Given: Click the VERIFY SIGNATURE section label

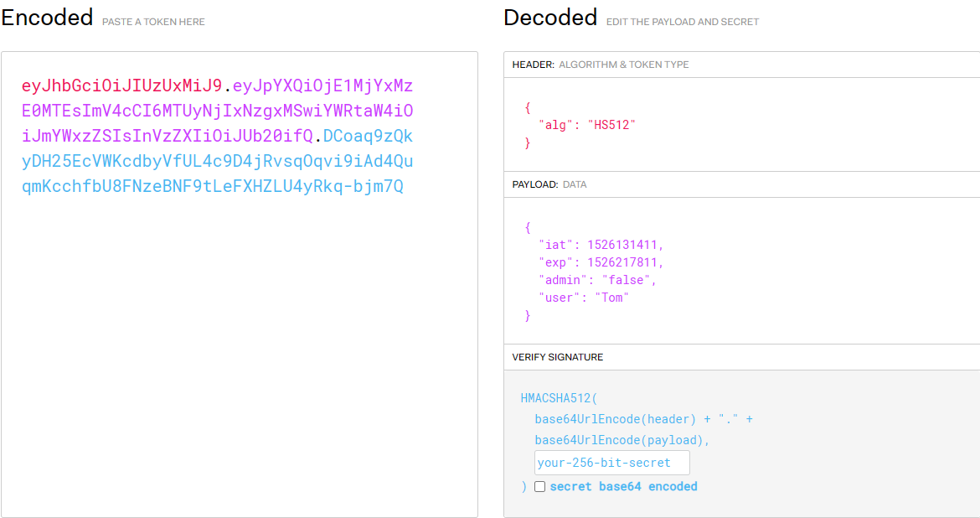Looking at the screenshot, I should [x=557, y=357].
